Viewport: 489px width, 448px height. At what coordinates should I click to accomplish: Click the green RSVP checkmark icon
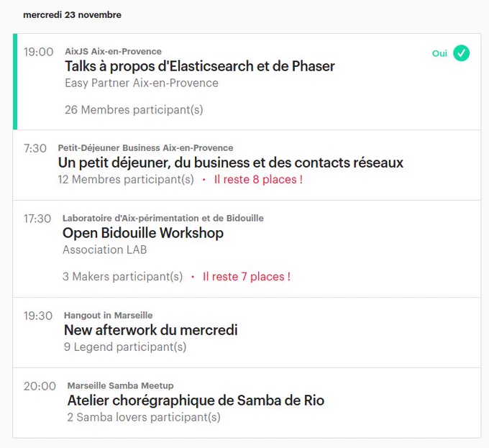[x=461, y=53]
